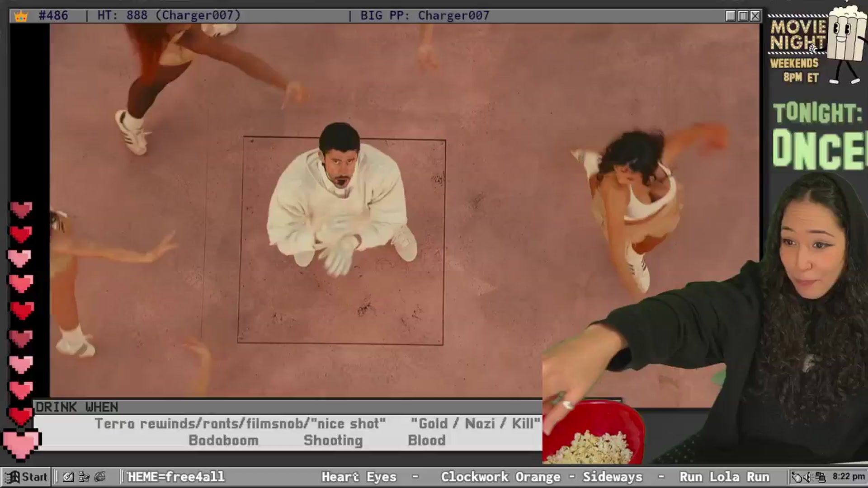
Task: Click the crown icon in title bar
Action: pos(21,16)
